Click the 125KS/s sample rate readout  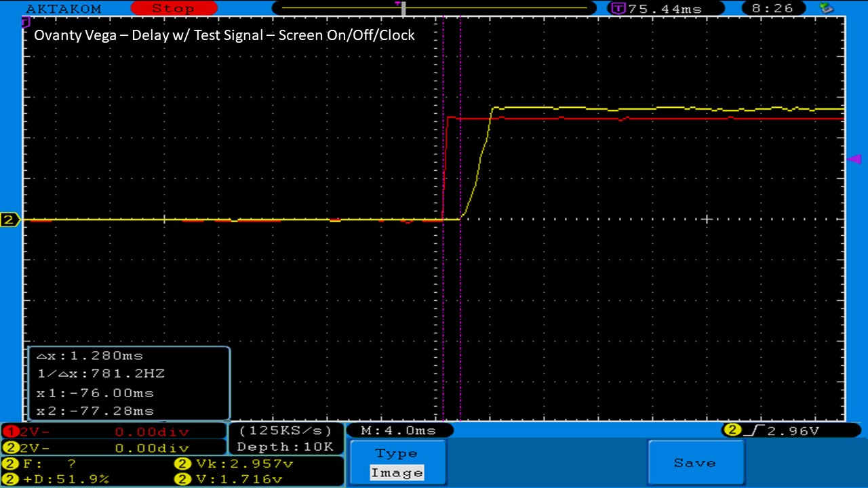tap(285, 430)
